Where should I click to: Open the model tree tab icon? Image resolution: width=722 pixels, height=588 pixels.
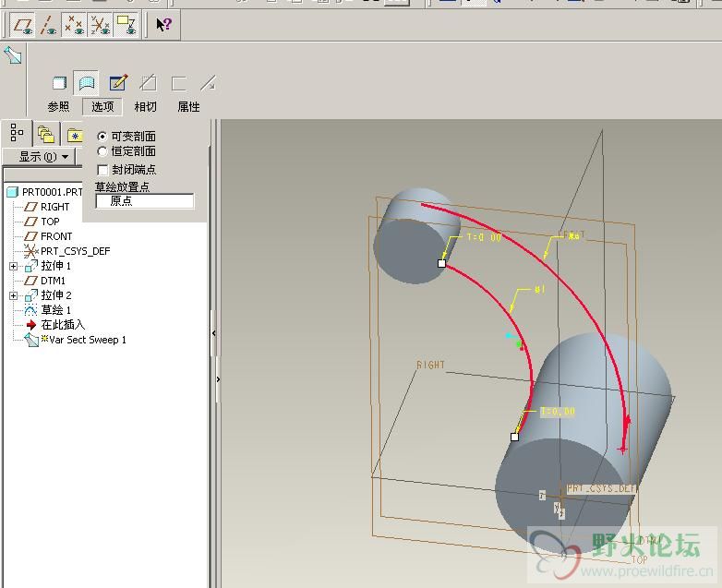[x=17, y=133]
